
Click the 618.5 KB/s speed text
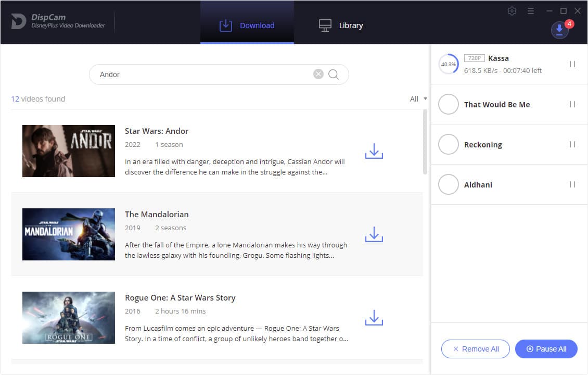pos(481,70)
